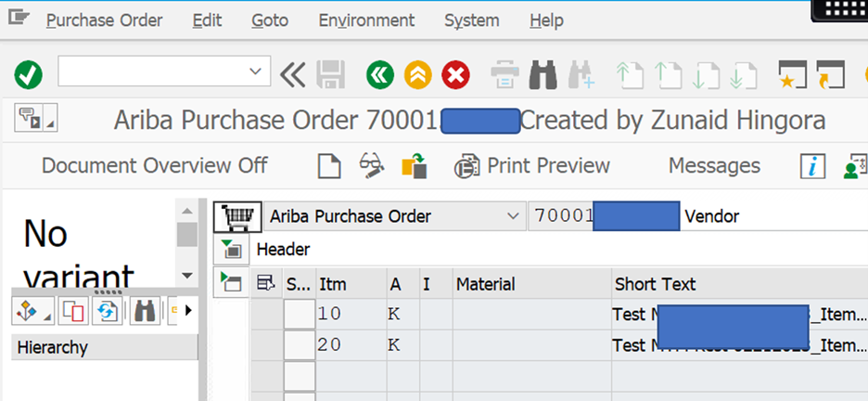Open the Purchase Order menu
The height and width of the screenshot is (401, 868).
click(105, 20)
